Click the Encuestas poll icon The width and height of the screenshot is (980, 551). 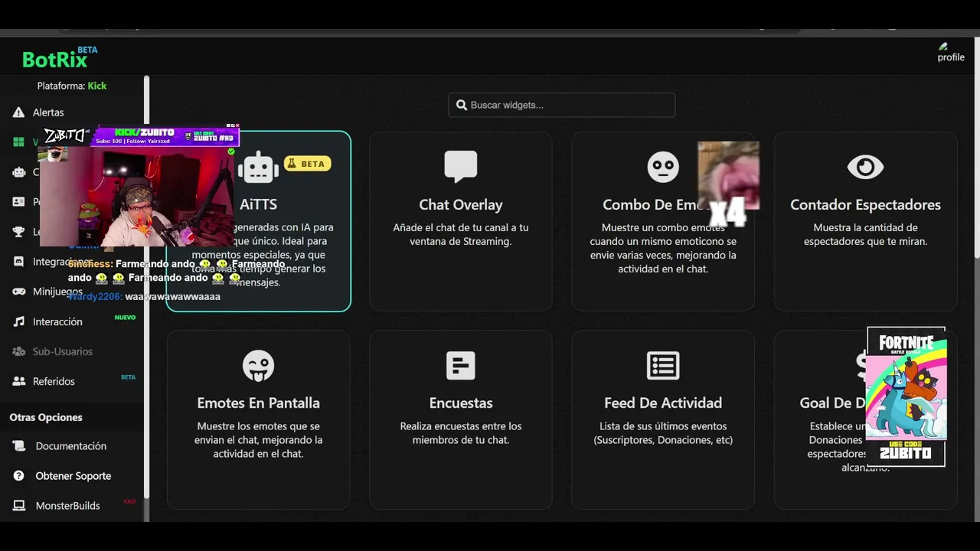click(x=461, y=366)
